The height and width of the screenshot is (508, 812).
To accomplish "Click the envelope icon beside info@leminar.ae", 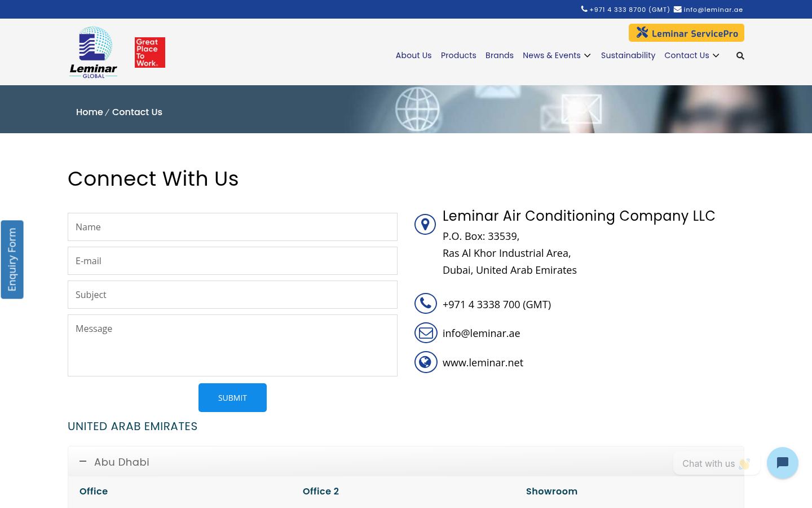I will coord(426,333).
